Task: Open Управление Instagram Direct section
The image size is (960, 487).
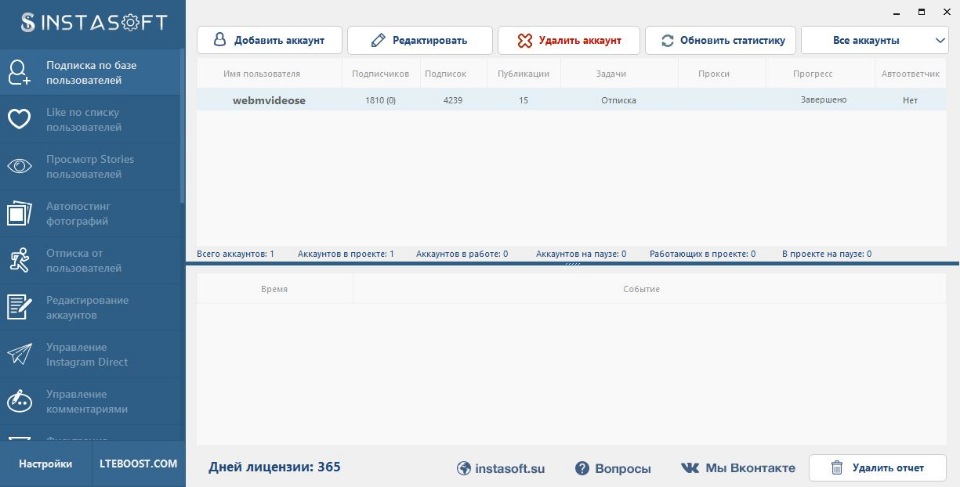Action: pyautogui.click(x=89, y=354)
